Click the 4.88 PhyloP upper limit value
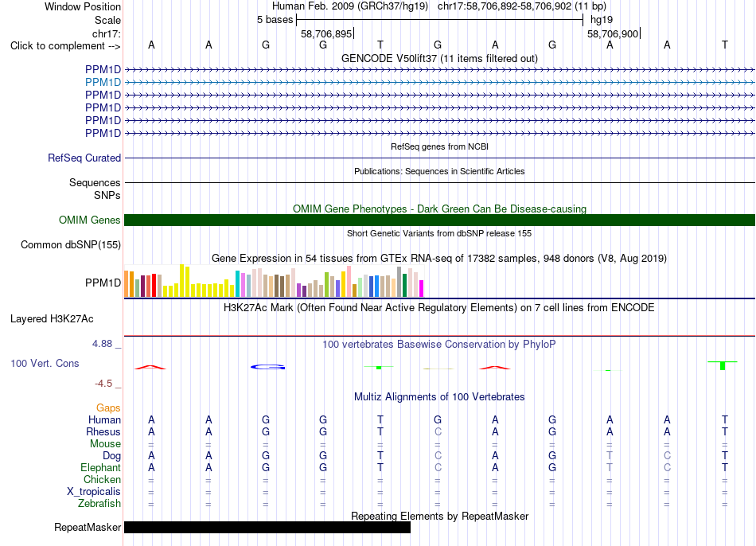Screen dimensions: 756x546 click(x=102, y=344)
